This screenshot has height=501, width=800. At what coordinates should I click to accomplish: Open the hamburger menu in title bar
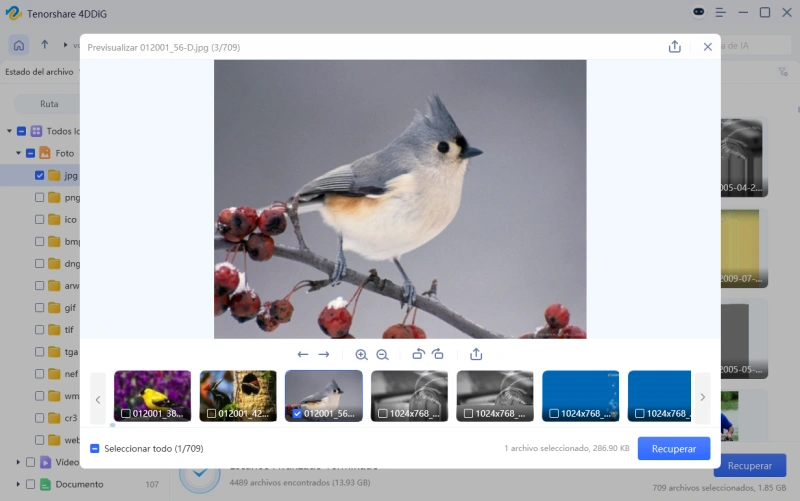[718, 13]
